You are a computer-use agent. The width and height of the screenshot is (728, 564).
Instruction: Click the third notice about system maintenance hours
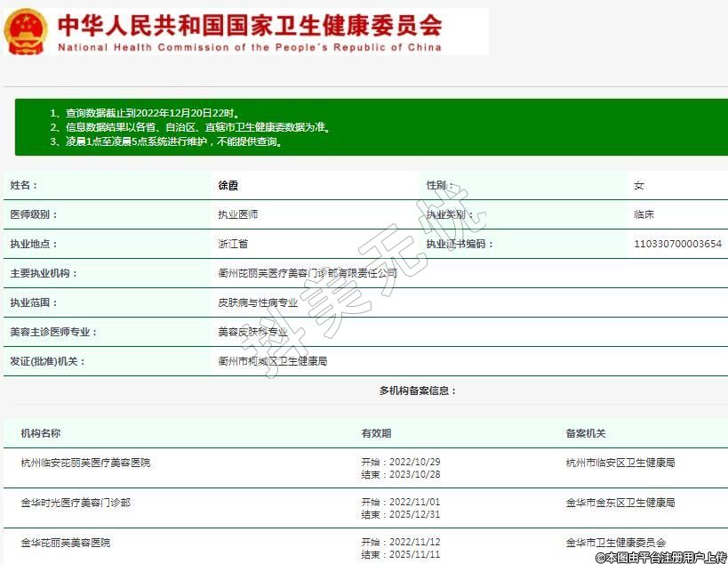[166, 141]
